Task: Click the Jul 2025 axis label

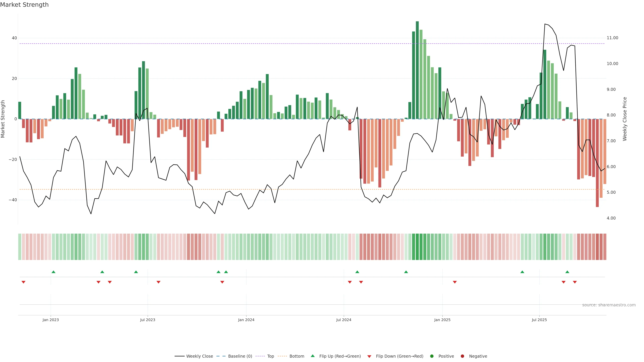Action: 539,320
